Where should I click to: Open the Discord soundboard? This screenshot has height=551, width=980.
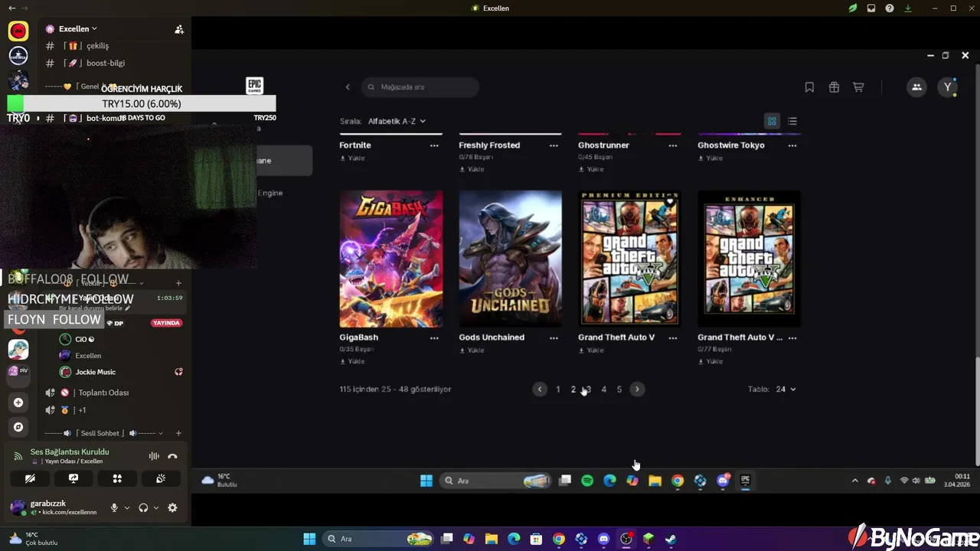click(x=161, y=478)
